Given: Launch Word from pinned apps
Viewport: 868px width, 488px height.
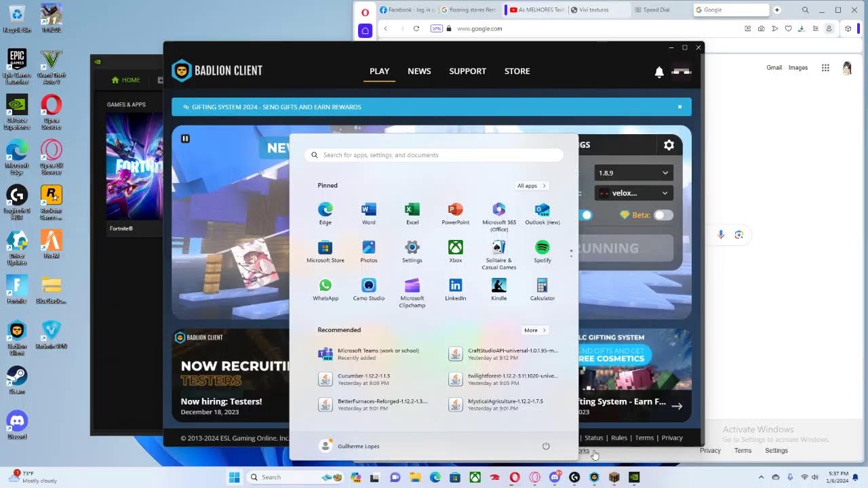Looking at the screenshot, I should point(368,213).
